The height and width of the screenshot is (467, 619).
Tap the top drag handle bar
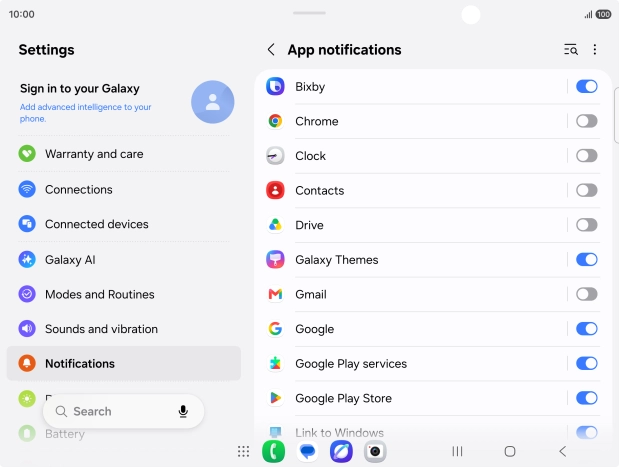pos(310,13)
